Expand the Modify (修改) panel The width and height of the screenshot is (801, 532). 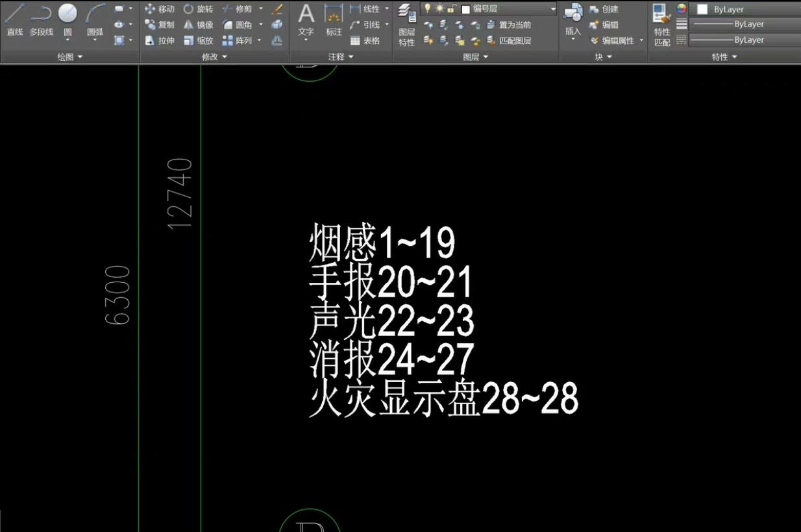click(223, 56)
